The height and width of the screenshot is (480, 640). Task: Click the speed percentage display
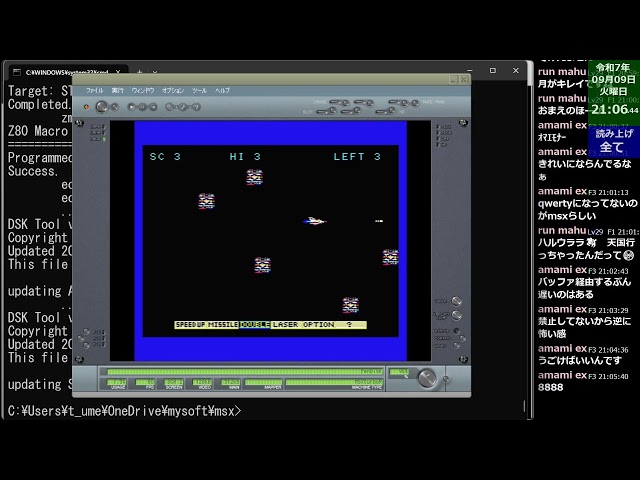pos(399,372)
